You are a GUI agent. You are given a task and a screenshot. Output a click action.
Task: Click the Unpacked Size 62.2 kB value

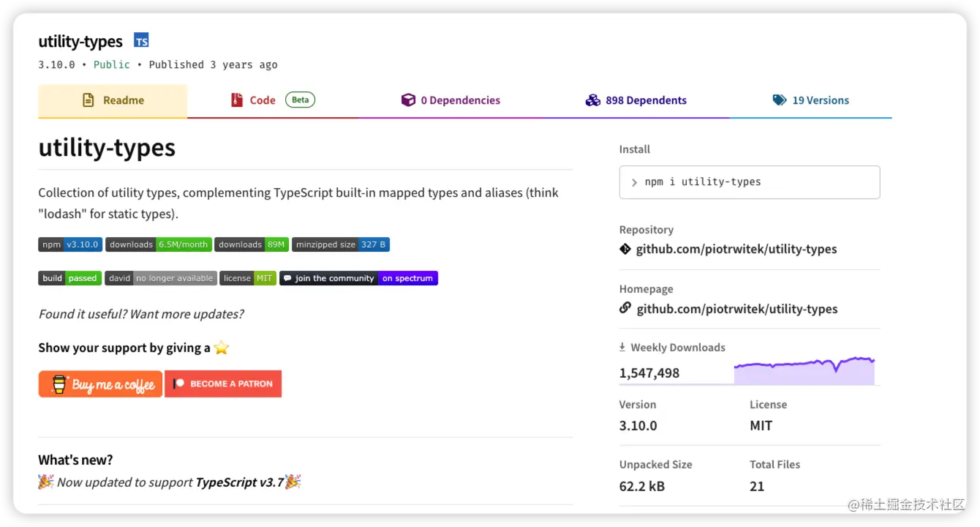pyautogui.click(x=642, y=486)
